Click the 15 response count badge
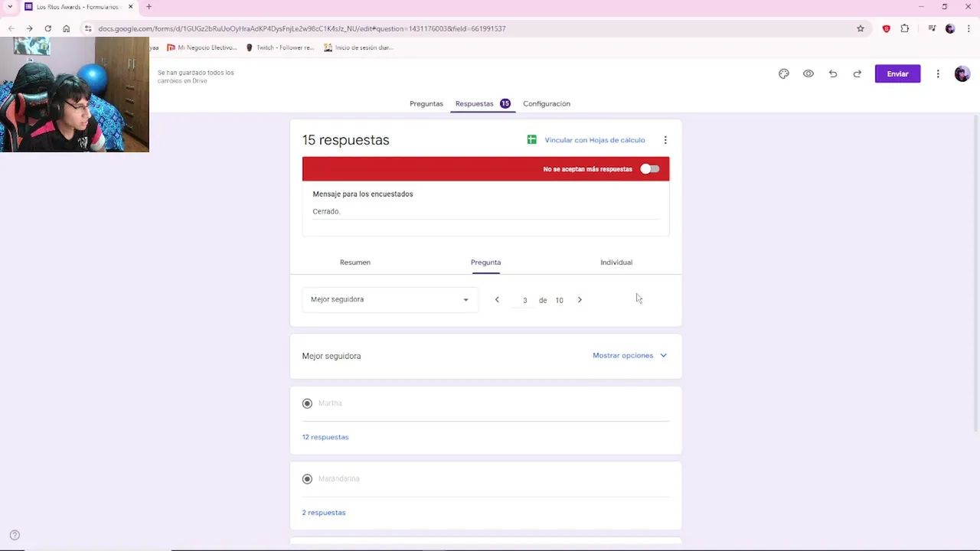Image resolution: width=980 pixels, height=551 pixels. pos(505,103)
